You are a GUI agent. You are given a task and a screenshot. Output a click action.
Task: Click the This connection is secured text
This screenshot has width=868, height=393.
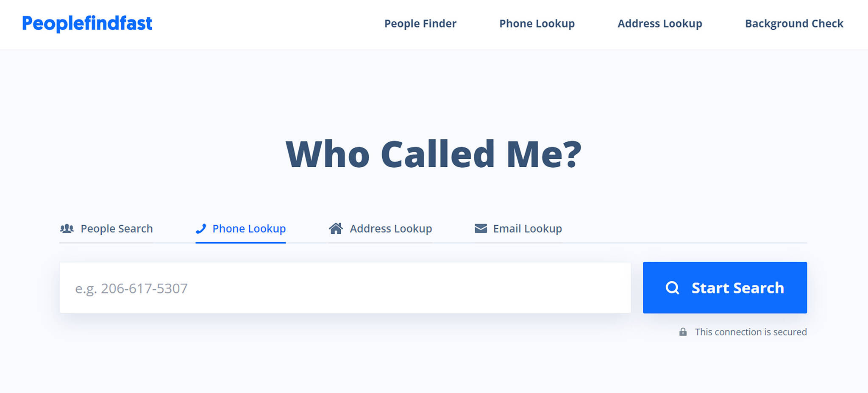coord(751,332)
